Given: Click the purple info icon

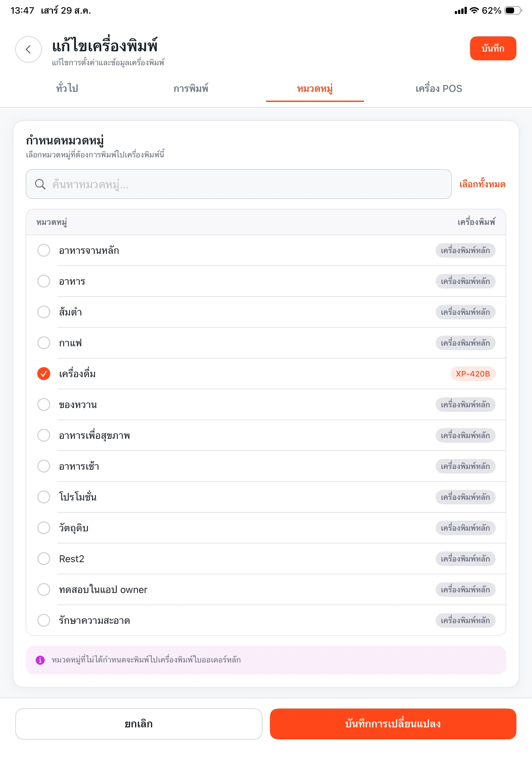Looking at the screenshot, I should pyautogui.click(x=40, y=660).
